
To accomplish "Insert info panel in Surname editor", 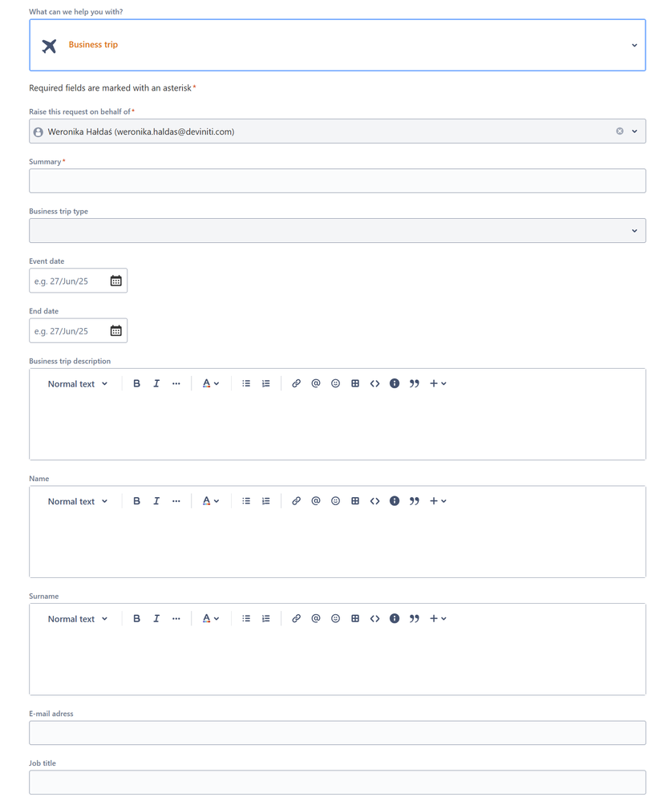I will click(395, 619).
